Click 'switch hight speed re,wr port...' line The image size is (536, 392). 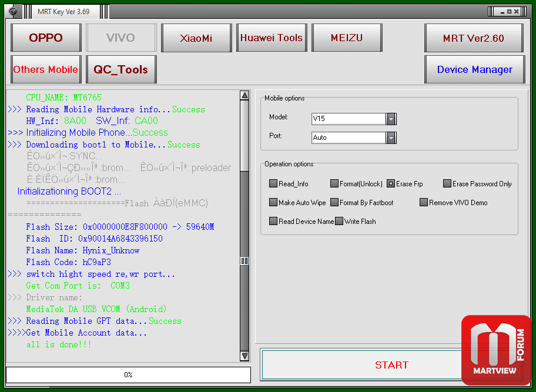click(91, 274)
